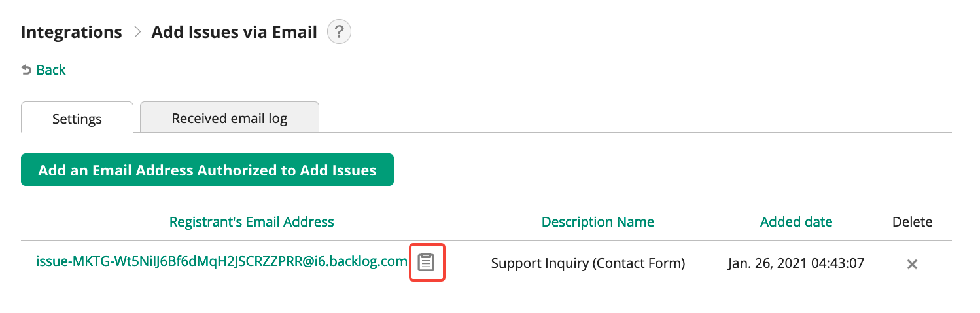Sort by Added date column header
The image size is (980, 313).
tap(796, 222)
